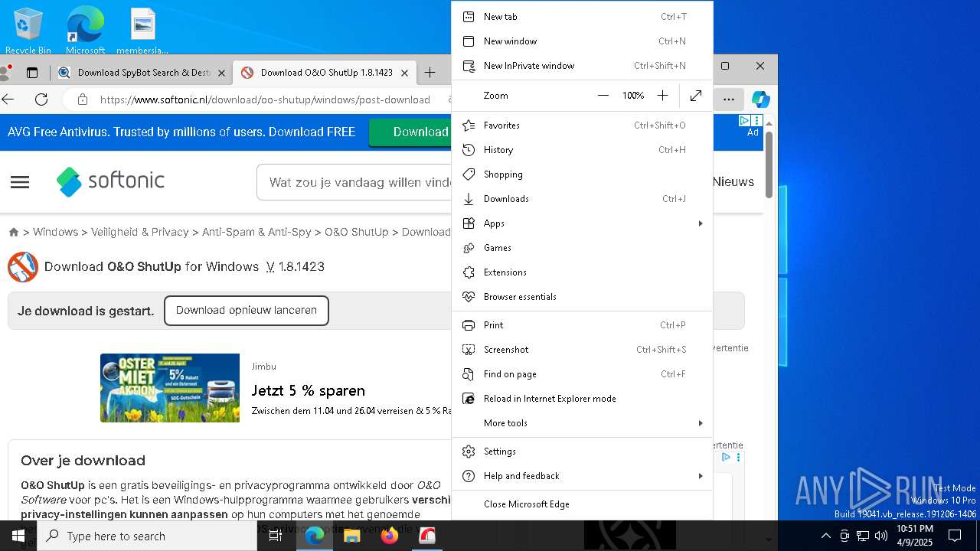
Task: Open Copilot sidebar icon
Action: (760, 99)
